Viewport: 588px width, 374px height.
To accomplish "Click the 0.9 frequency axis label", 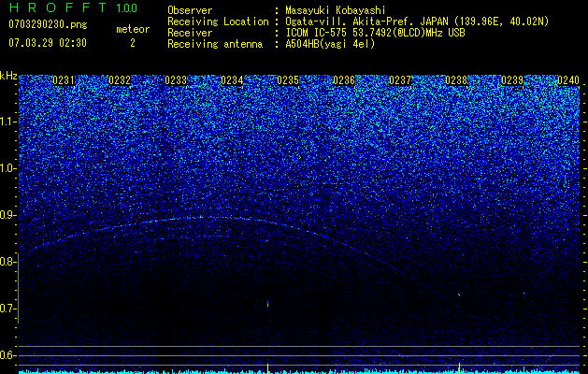I will [x=8, y=215].
